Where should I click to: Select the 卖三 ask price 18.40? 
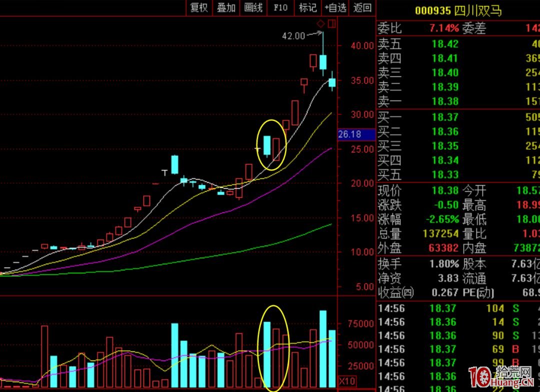click(x=445, y=72)
